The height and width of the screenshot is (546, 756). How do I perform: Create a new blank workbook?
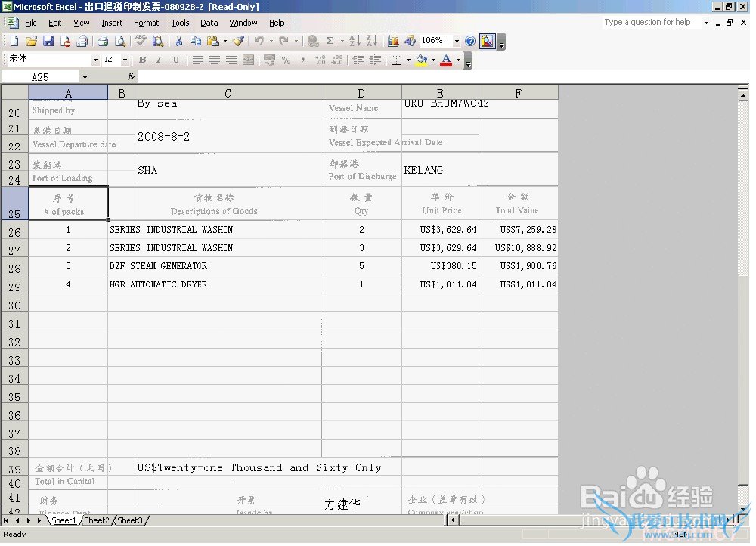[14, 41]
